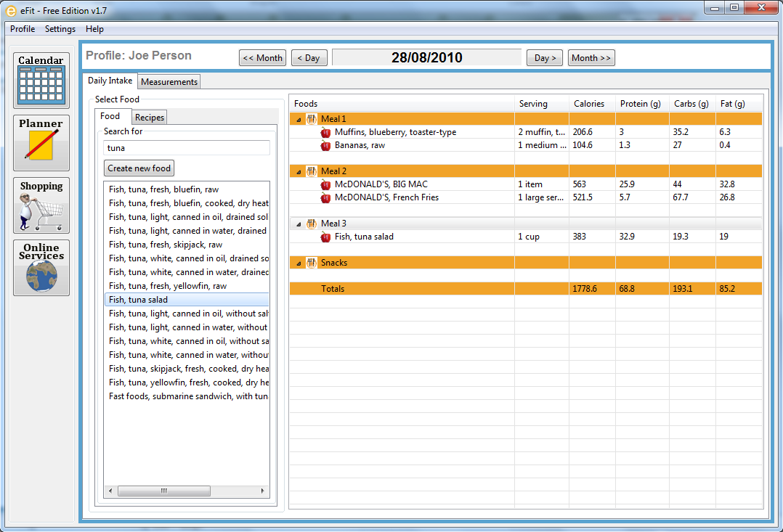Click the Meal 2 cutlery icon
783x532 pixels.
[312, 171]
